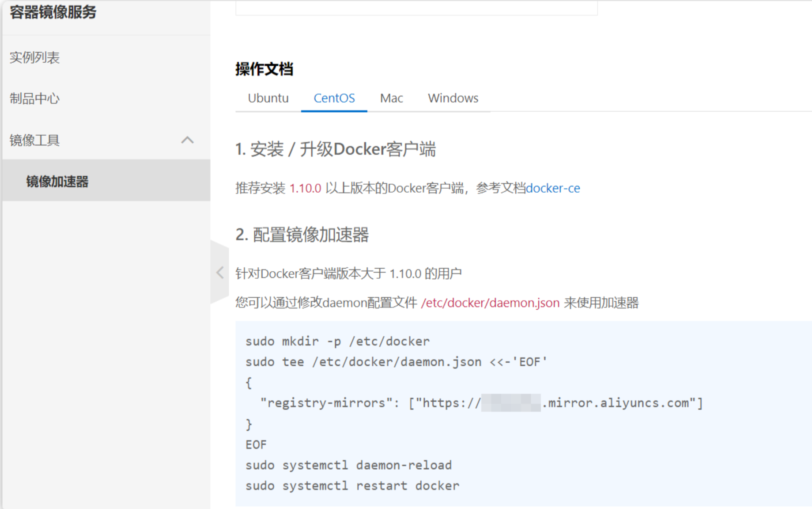This screenshot has height=509, width=812.
Task: Click the blurred mirror address in URL
Action: (511, 403)
